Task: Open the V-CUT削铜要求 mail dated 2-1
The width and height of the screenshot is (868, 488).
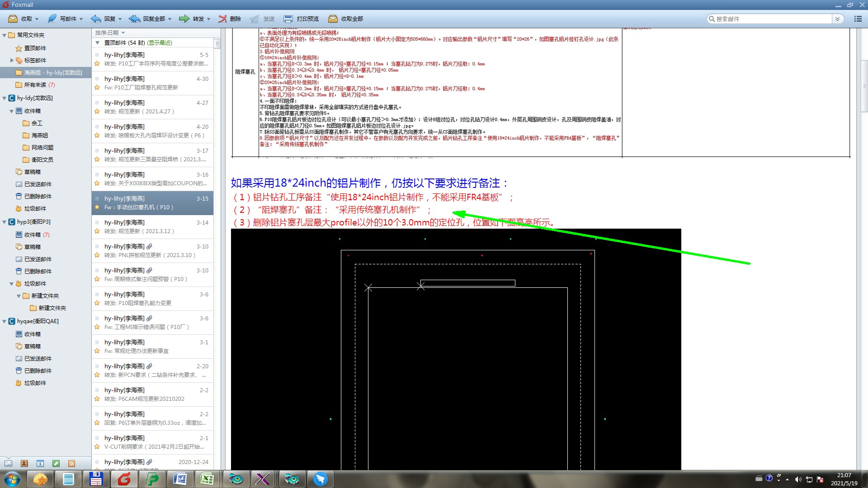Action: pyautogui.click(x=152, y=442)
